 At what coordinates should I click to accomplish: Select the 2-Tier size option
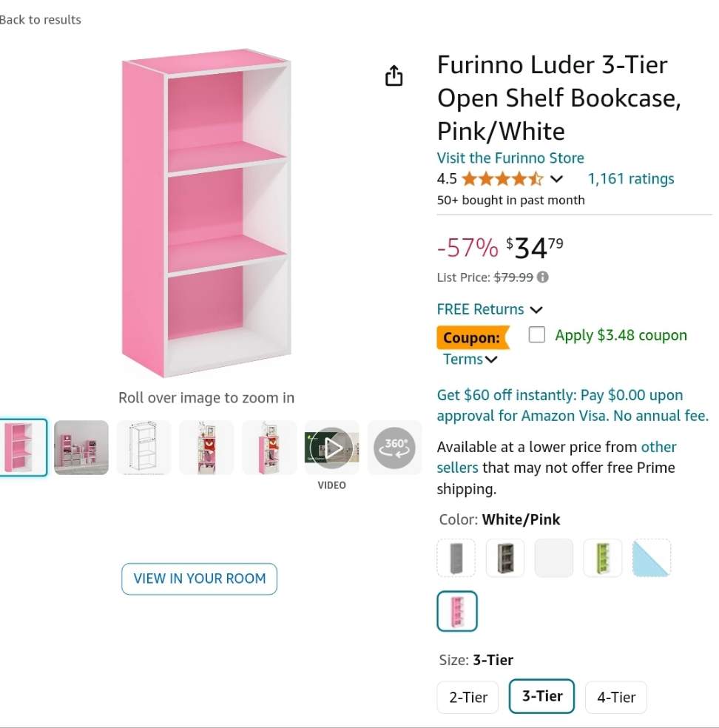(468, 697)
